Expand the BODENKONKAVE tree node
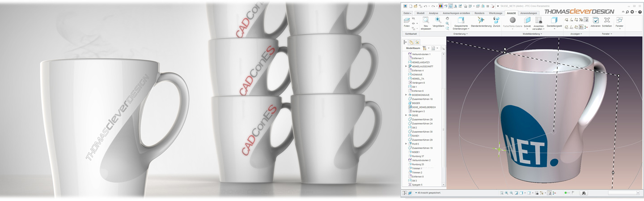The image size is (644, 201). pos(406,95)
